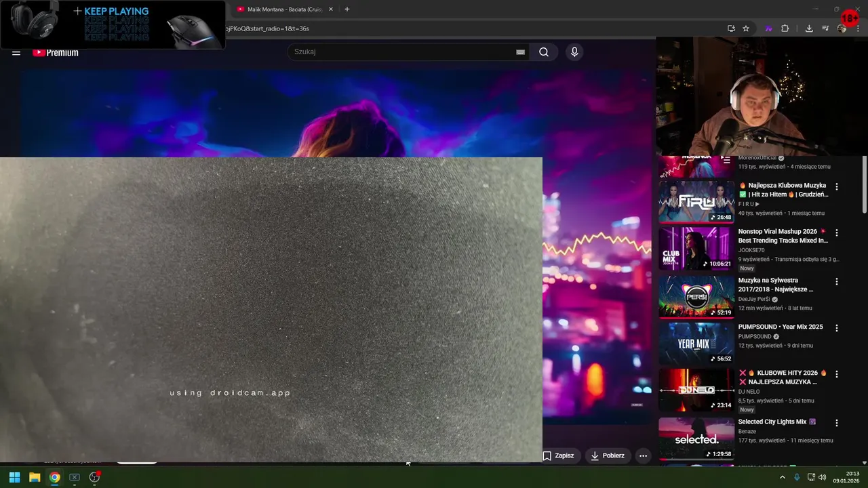The height and width of the screenshot is (488, 868).
Task: Open the PERSI Muzyka na Sylwestra thumbnail
Action: point(696,296)
